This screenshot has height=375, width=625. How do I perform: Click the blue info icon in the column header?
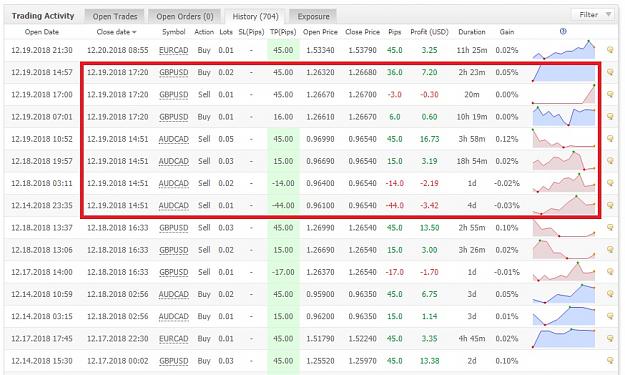point(563,31)
